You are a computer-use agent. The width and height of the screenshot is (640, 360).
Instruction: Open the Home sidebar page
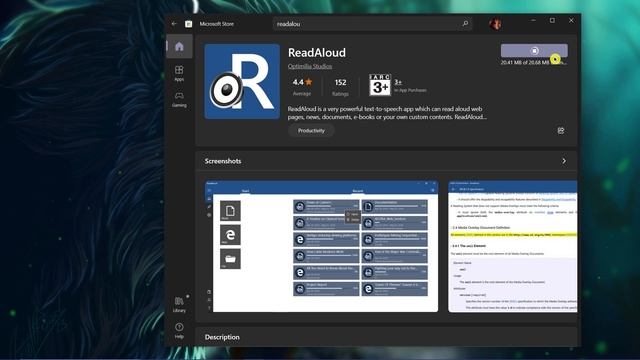(179, 47)
